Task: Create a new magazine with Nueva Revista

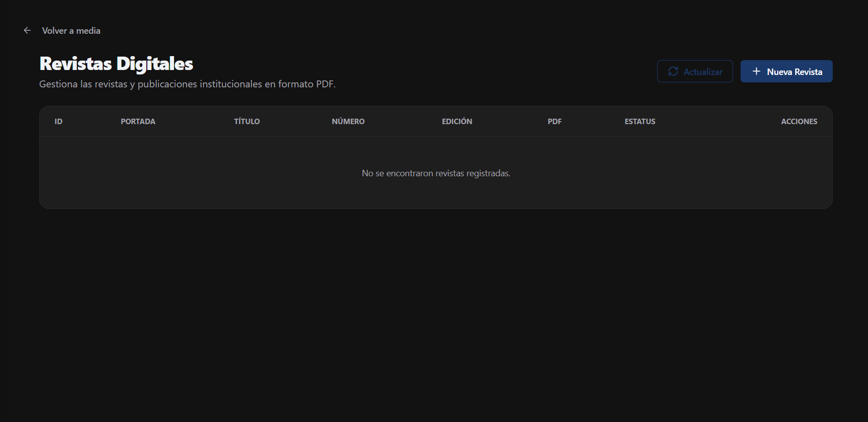Action: pos(786,71)
